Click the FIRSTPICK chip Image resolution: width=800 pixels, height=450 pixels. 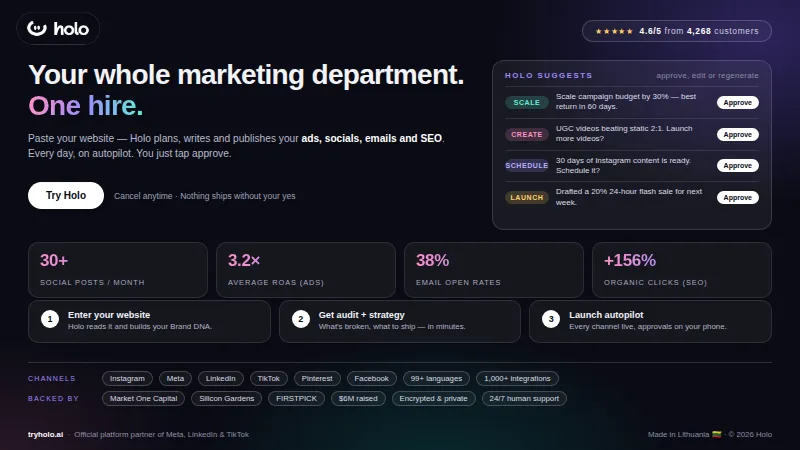pyautogui.click(x=296, y=398)
